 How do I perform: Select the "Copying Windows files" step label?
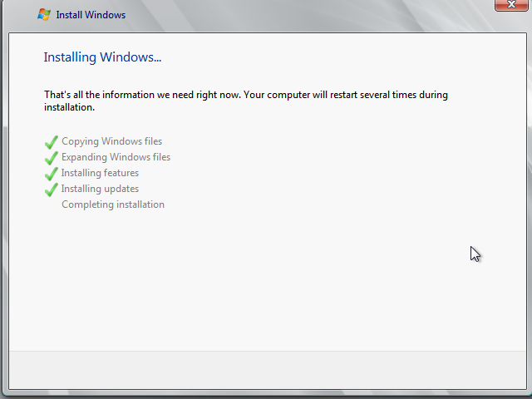tap(112, 141)
